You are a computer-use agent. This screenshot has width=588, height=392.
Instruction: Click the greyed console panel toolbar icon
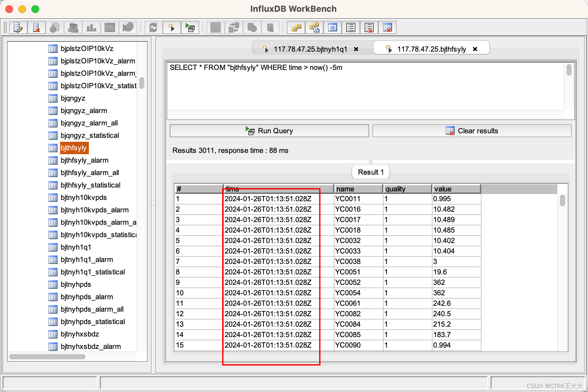[x=110, y=27]
